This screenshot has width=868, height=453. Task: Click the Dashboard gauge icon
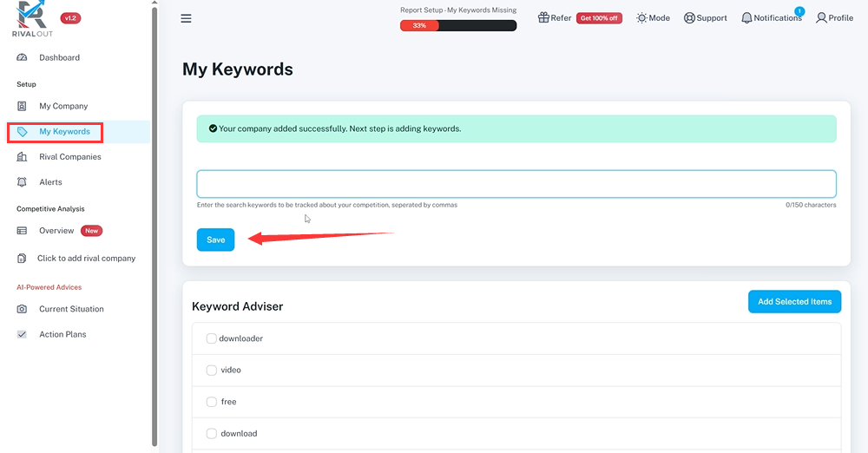pyautogui.click(x=22, y=57)
